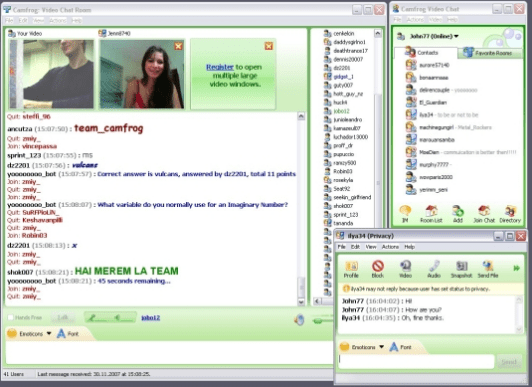Open File menu in ilya34 window
The image size is (532, 387).
pos(341,247)
